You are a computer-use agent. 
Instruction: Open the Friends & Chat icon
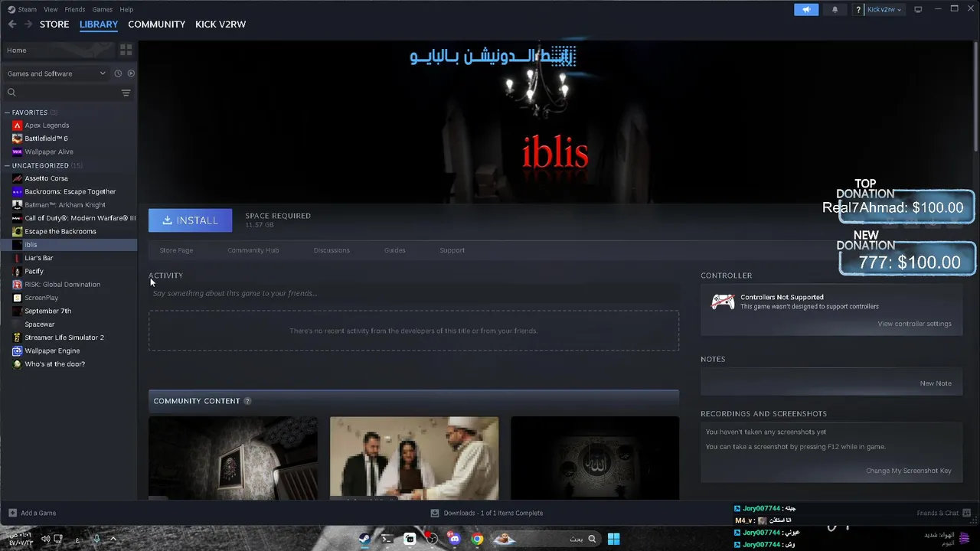(965, 513)
